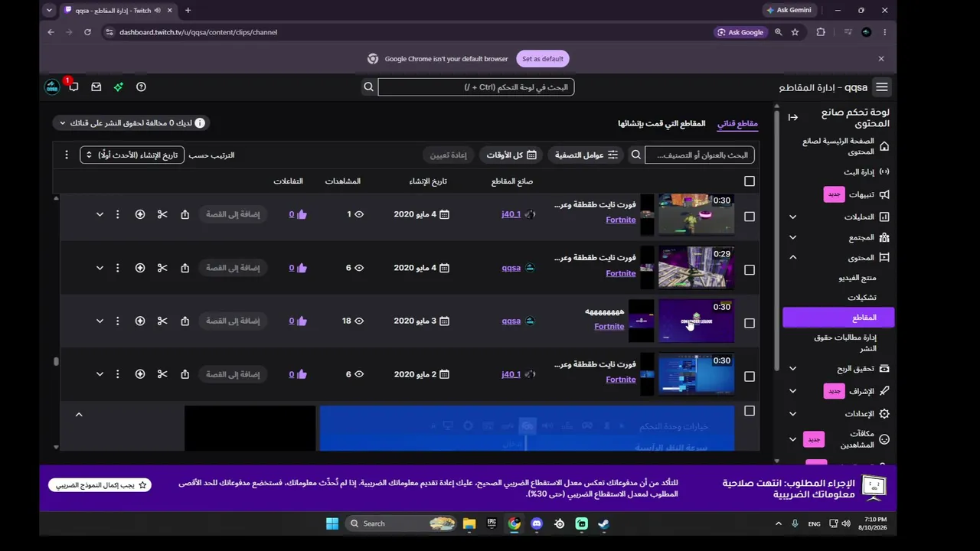Click the magnifier icon beside the dashboard search box
980x551 pixels.
[x=368, y=87]
